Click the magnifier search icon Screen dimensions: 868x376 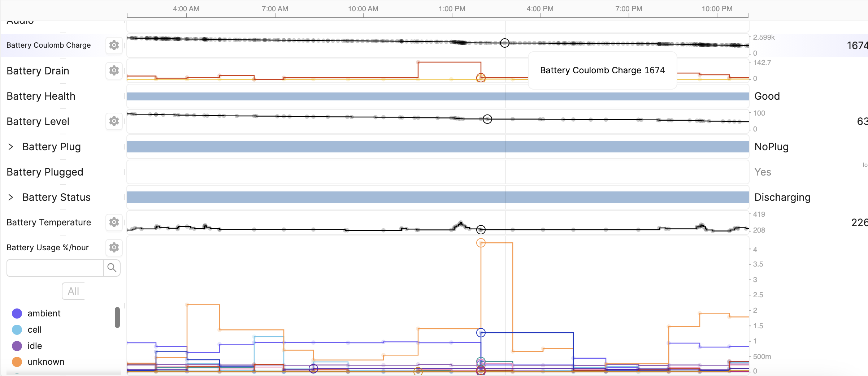tap(112, 268)
